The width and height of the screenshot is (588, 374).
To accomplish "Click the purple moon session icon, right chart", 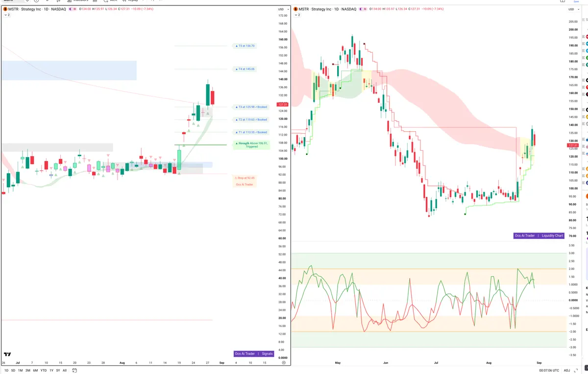I will [x=362, y=9].
